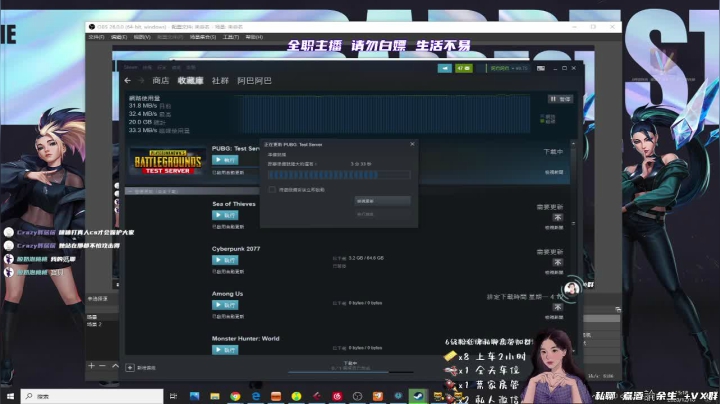Switch to Steam in the taskbar
The height and width of the screenshot is (404, 720).
click(x=418, y=396)
